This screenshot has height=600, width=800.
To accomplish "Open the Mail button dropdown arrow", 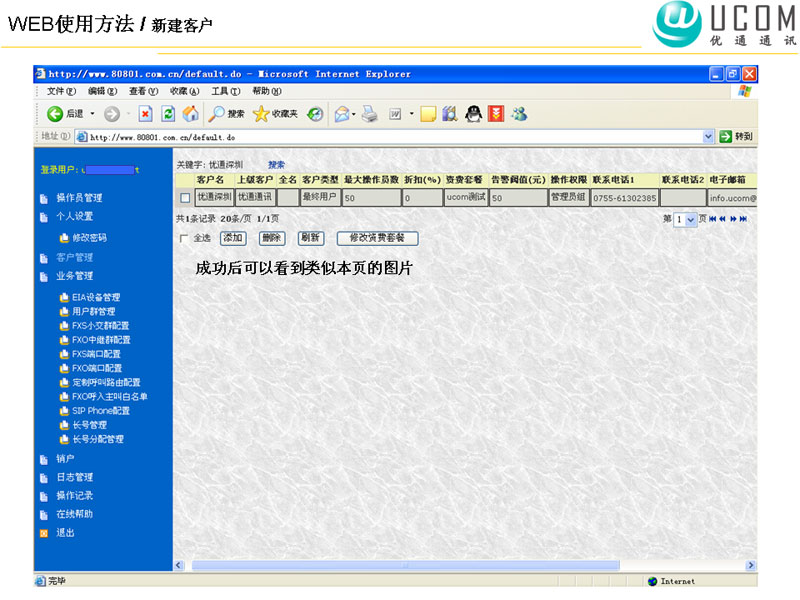I will click(x=354, y=113).
